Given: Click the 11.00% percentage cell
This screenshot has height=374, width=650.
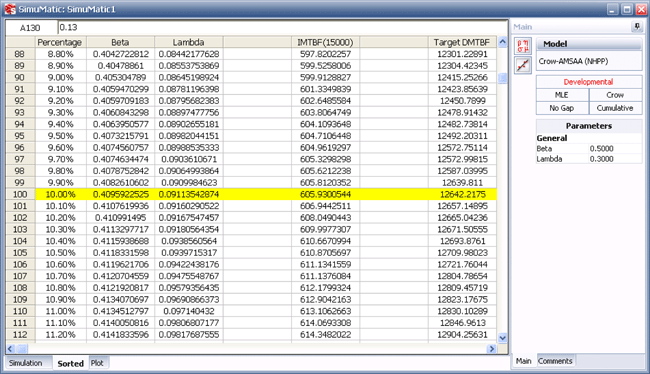Looking at the screenshot, I should (61, 311).
